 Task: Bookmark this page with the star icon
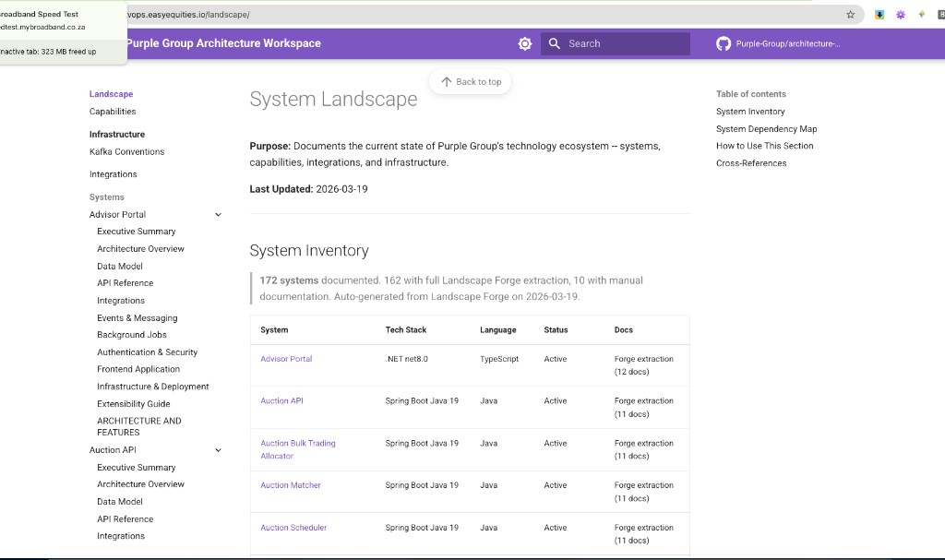(850, 15)
